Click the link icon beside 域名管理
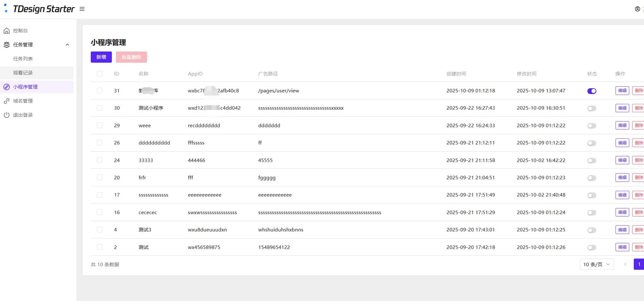Screen dimensions: 644x301 point(6,101)
